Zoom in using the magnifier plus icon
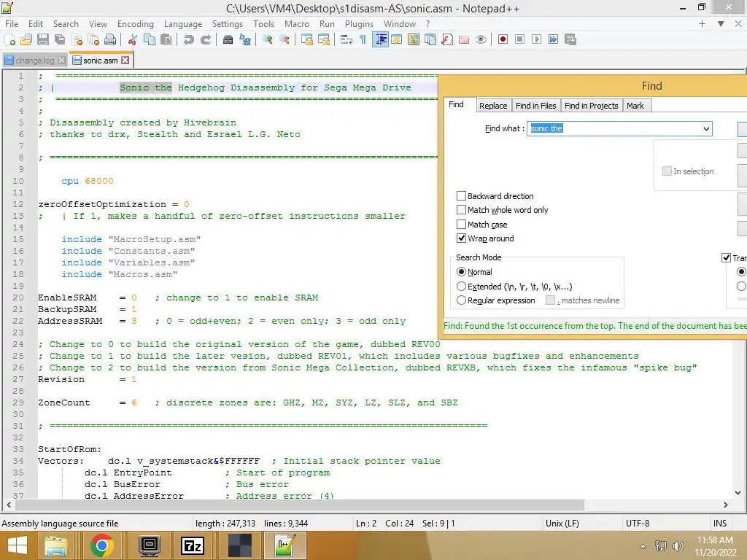Screen dimensions: 747x560 point(267,39)
